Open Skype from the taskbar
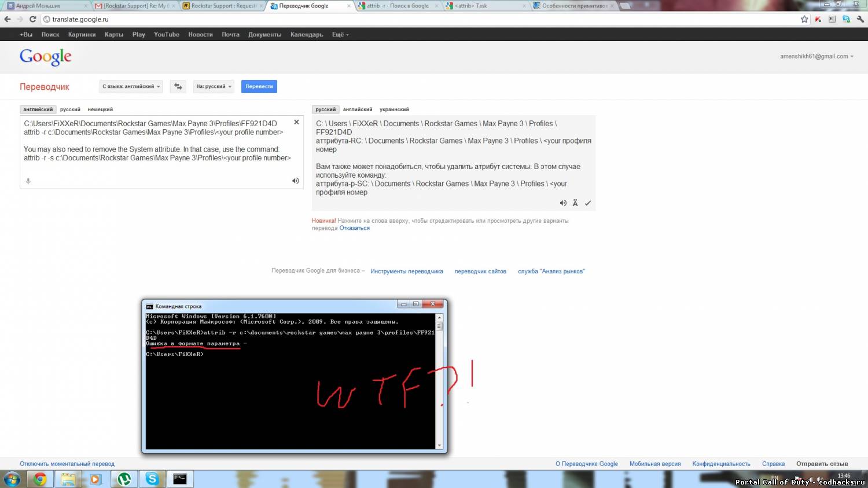Screen dimensions: 868x488 point(152,479)
